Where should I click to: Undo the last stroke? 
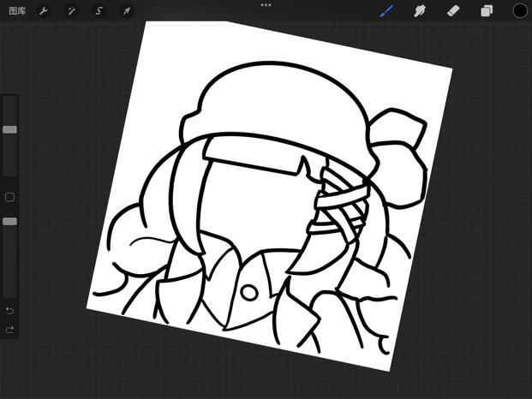click(x=9, y=311)
